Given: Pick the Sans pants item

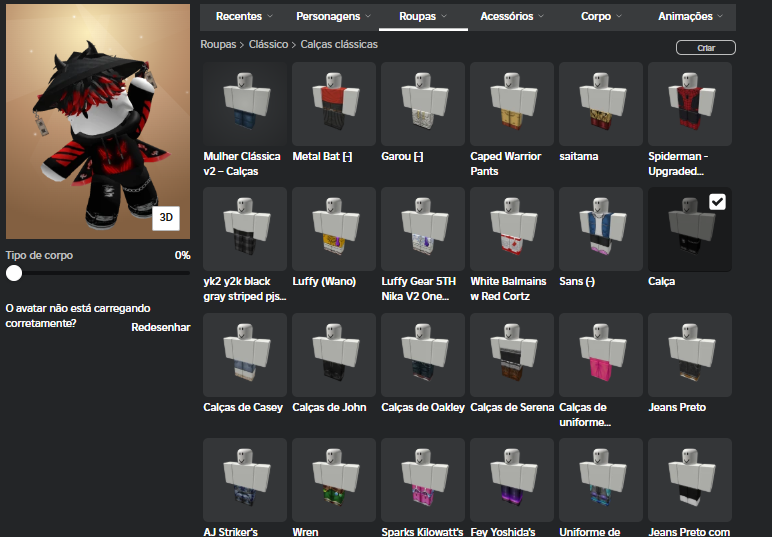Looking at the screenshot, I should 601,229.
